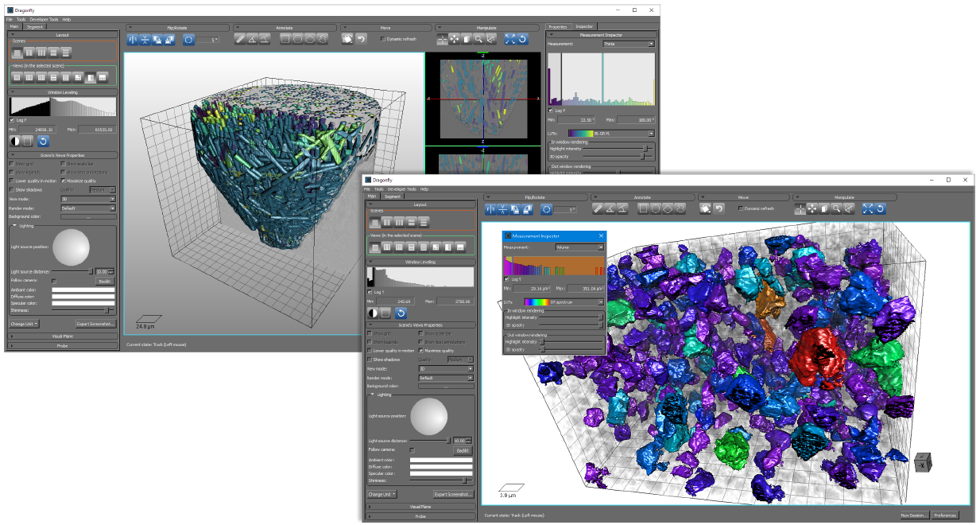Click the reset window leveling icon

pyautogui.click(x=401, y=312)
